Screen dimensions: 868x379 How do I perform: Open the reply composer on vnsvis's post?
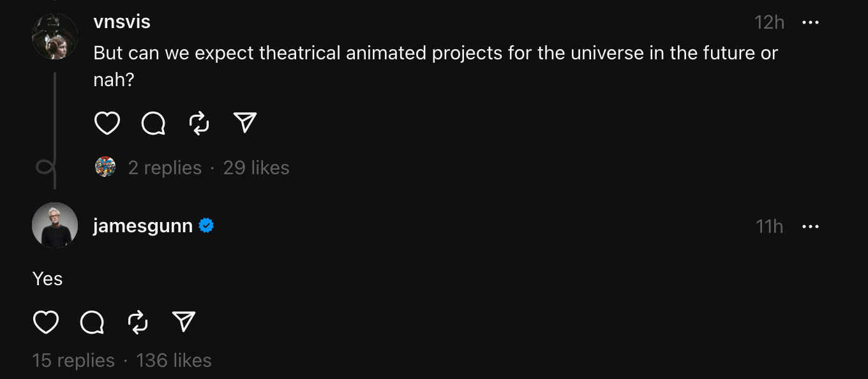153,123
